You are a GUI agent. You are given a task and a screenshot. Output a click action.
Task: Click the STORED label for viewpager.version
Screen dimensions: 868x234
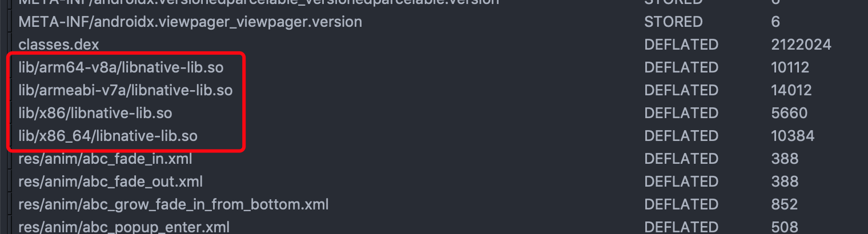pyautogui.click(x=673, y=22)
